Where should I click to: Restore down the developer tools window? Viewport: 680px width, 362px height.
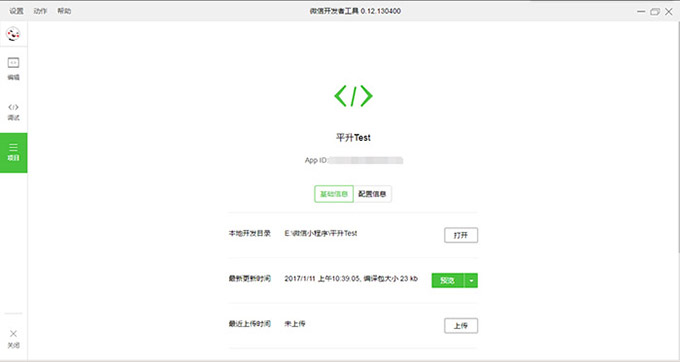point(655,11)
